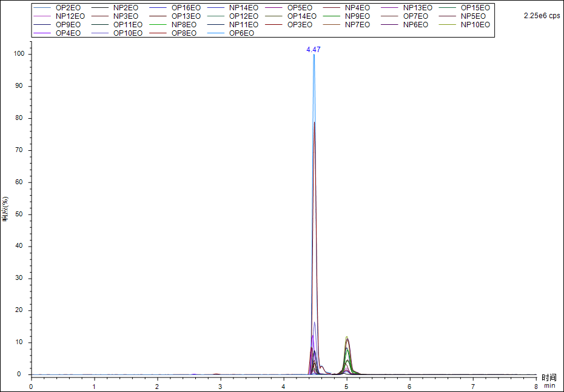564x392 pixels.
Task: Click the OP6EO legend entry
Action: coord(241,33)
